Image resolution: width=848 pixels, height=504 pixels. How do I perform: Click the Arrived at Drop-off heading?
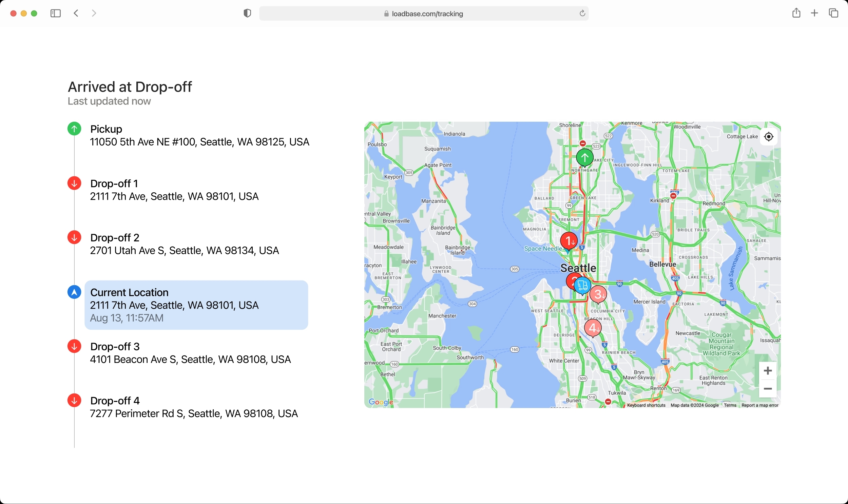(x=130, y=87)
